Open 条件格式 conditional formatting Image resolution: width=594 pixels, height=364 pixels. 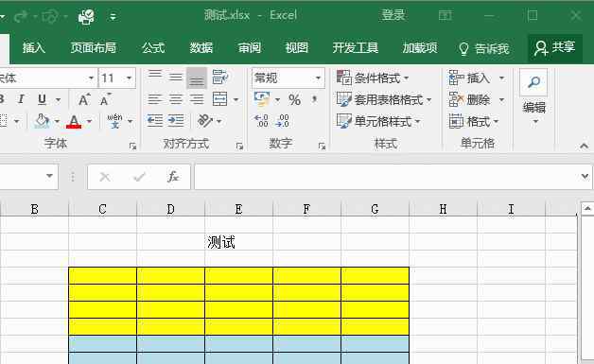(x=373, y=78)
